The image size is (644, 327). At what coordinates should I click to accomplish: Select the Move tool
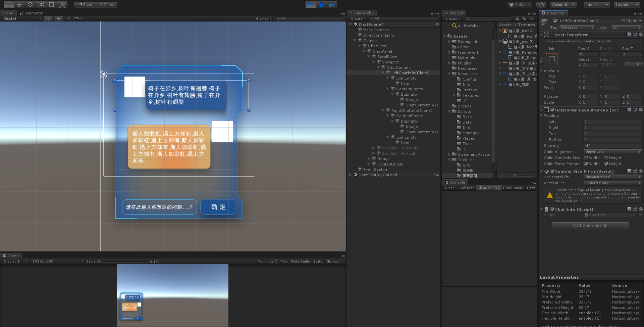coord(19,5)
